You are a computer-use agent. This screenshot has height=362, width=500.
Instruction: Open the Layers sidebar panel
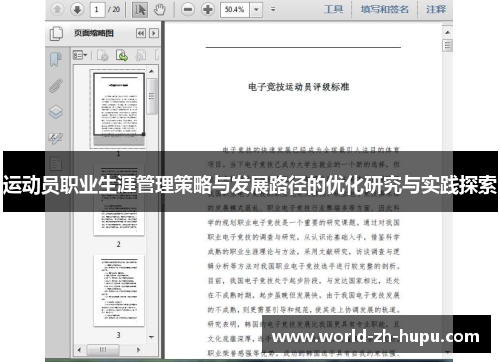[x=56, y=112]
